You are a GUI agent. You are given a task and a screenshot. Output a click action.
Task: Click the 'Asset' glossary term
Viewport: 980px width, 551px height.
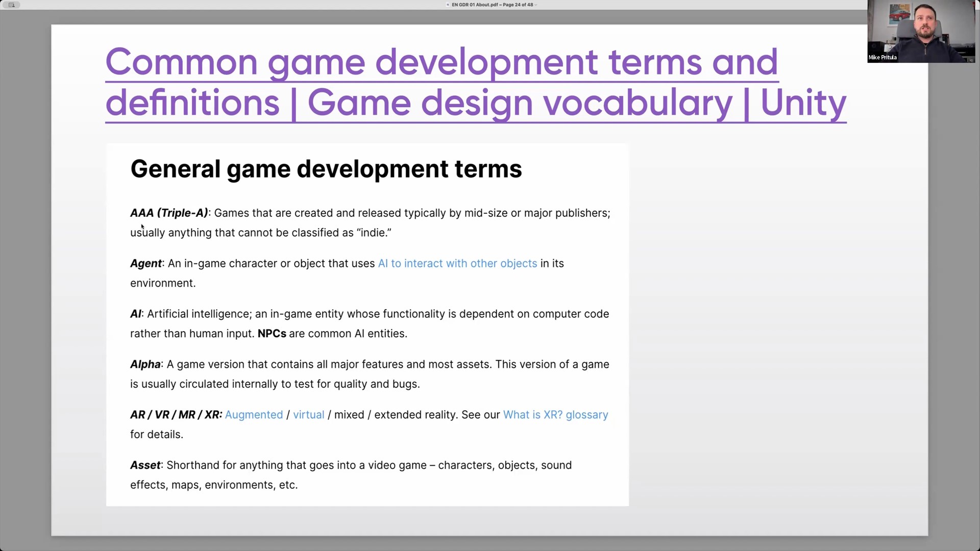145,465
